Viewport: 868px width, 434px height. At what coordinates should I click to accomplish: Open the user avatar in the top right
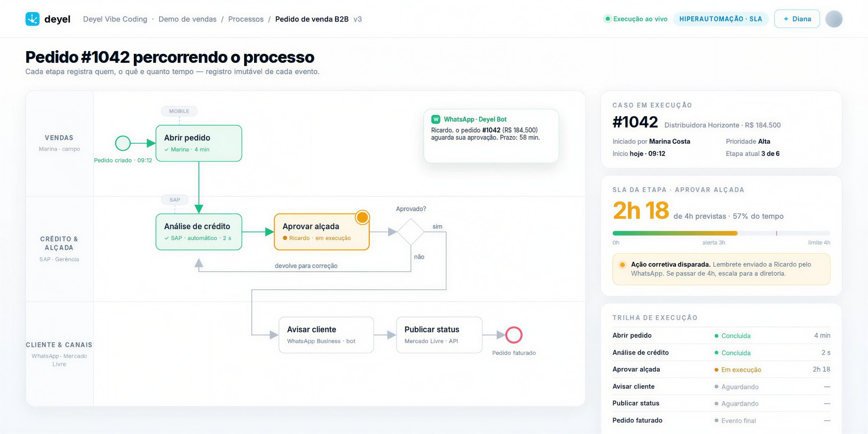834,19
